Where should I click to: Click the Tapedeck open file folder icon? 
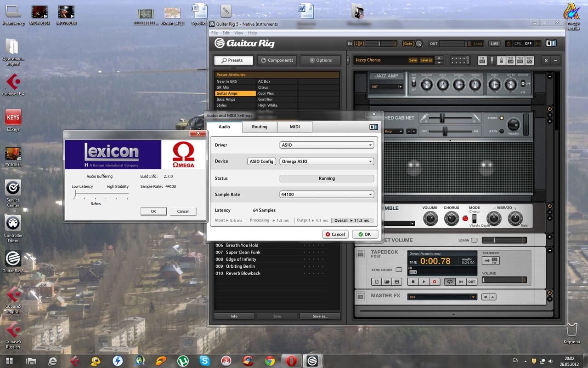coord(387,282)
